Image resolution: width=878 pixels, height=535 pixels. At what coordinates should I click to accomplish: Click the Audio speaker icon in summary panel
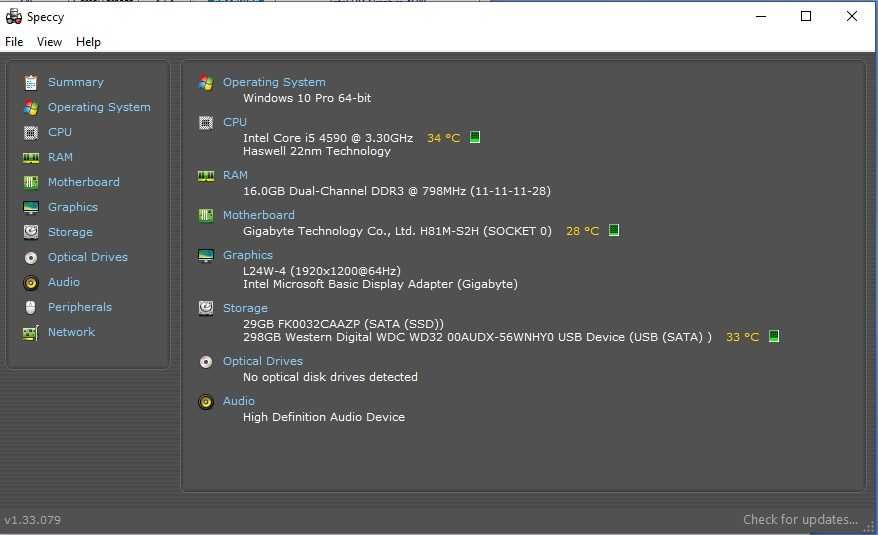[206, 402]
